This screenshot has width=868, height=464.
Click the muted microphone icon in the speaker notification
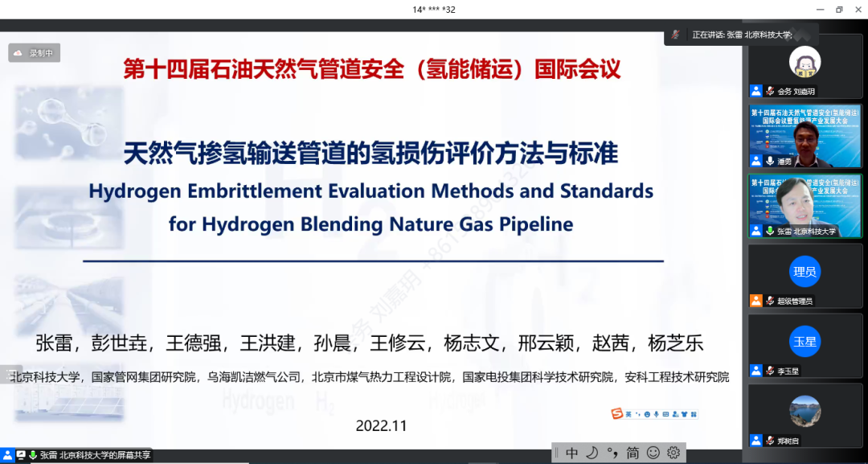pos(675,34)
